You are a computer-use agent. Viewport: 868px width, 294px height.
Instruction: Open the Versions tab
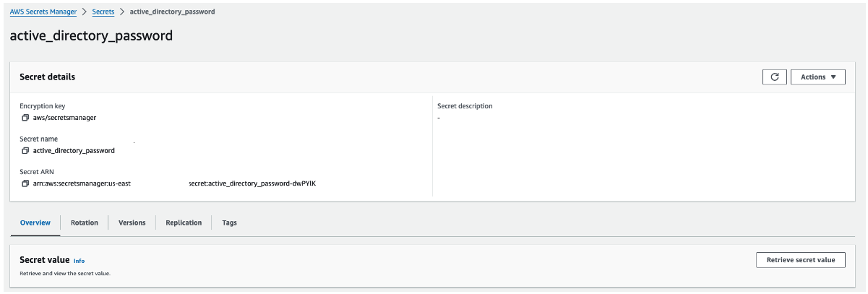pos(132,222)
